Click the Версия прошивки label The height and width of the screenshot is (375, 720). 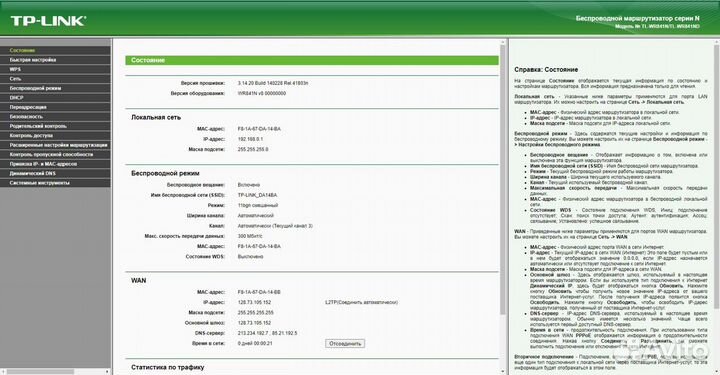pos(203,83)
